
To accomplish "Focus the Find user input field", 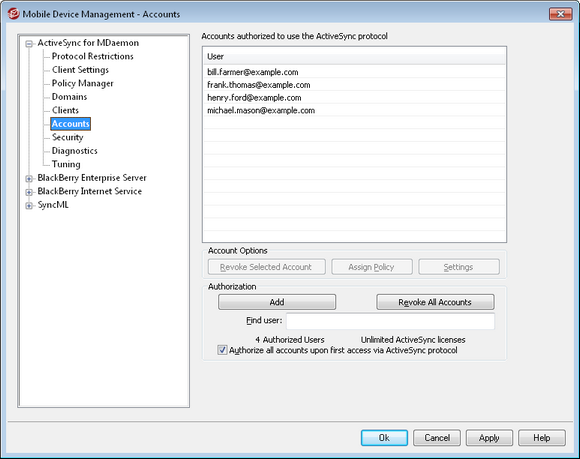I will coord(390,321).
